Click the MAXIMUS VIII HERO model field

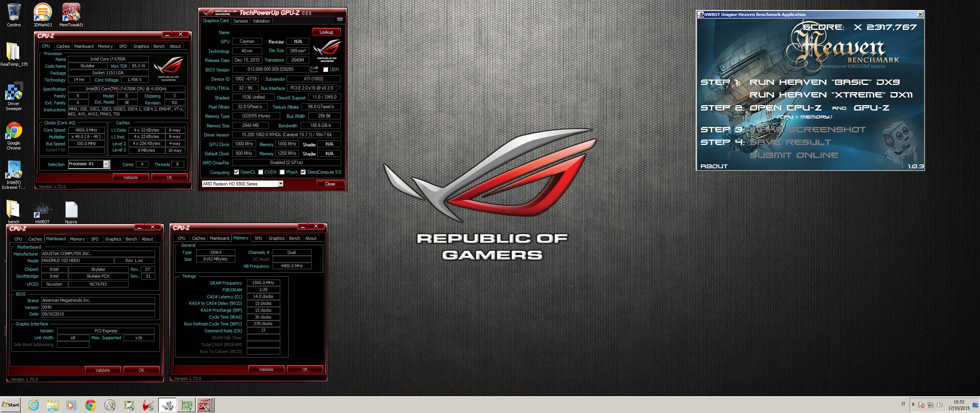pyautogui.click(x=77, y=260)
